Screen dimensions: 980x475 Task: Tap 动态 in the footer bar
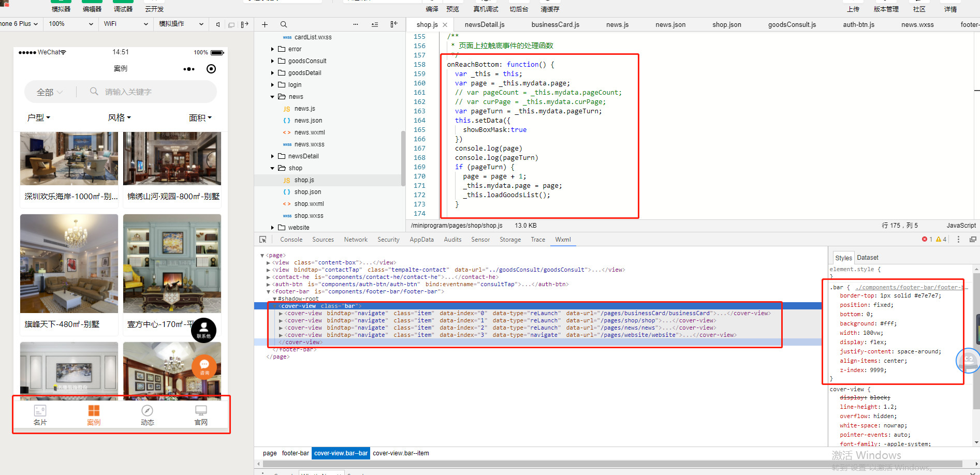[147, 415]
